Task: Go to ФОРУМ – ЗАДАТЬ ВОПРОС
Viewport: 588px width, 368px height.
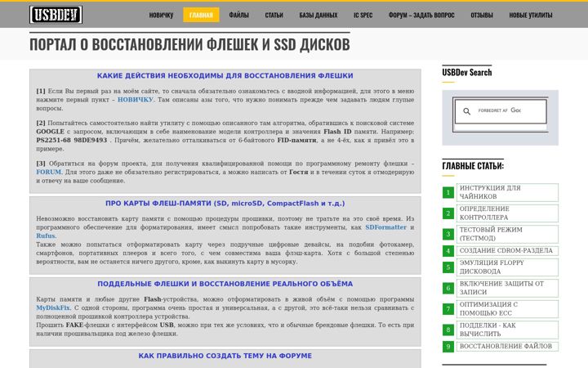Action: point(421,15)
